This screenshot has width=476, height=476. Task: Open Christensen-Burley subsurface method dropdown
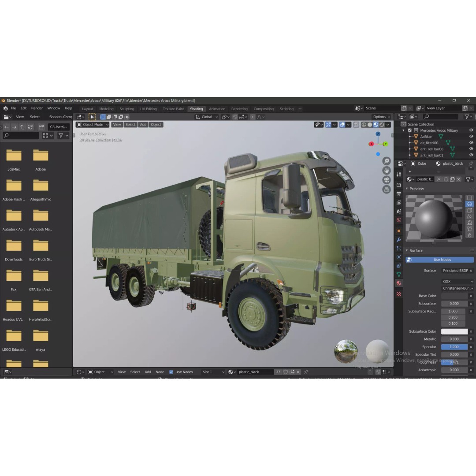pos(457,288)
